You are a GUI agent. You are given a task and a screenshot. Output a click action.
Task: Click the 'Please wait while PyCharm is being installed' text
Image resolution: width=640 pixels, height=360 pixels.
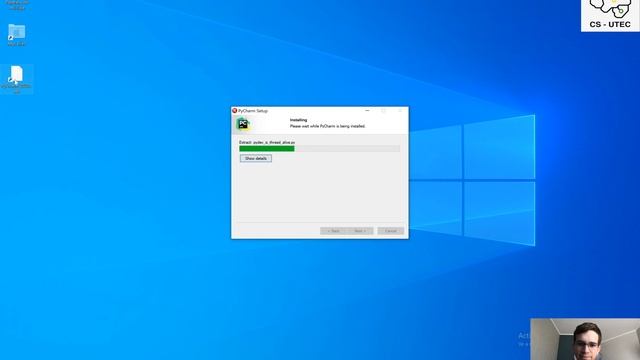pyautogui.click(x=327, y=126)
